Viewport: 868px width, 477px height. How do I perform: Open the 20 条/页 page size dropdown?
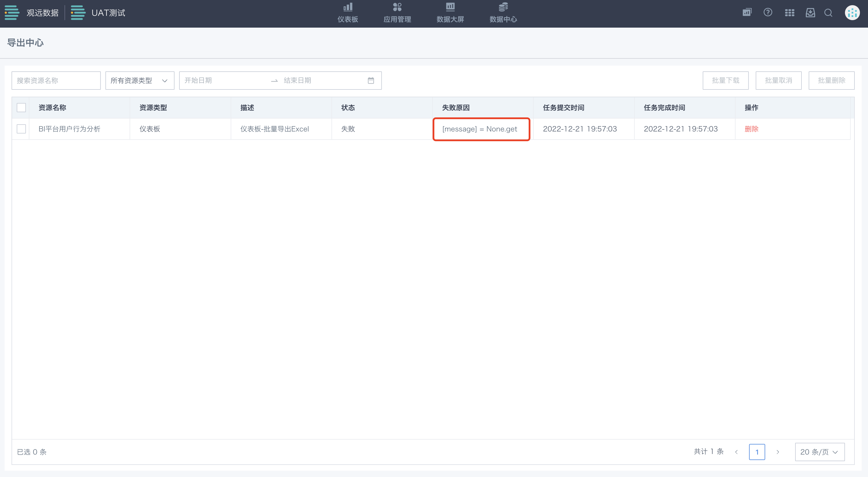[820, 452]
